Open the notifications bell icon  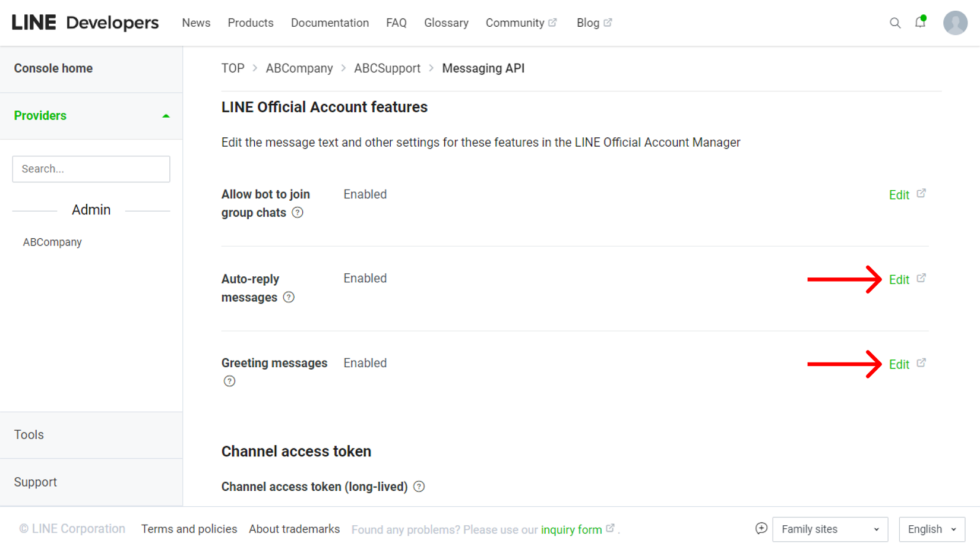pyautogui.click(x=921, y=23)
